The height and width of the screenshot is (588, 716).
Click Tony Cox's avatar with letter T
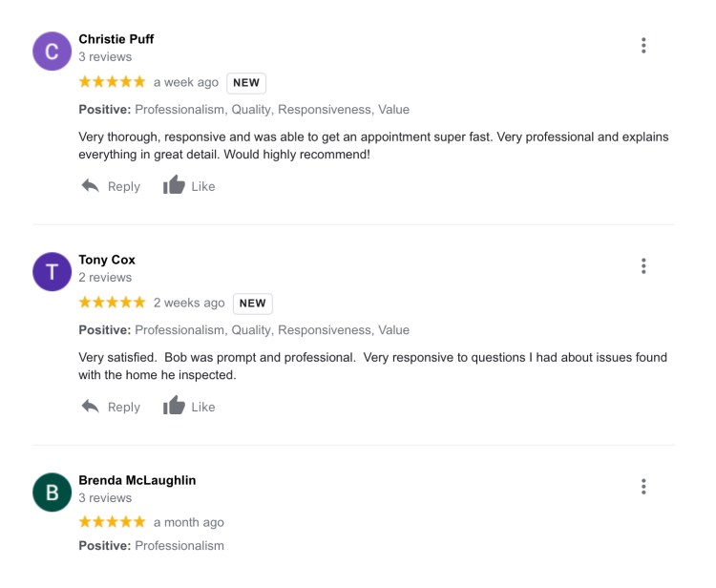[52, 272]
